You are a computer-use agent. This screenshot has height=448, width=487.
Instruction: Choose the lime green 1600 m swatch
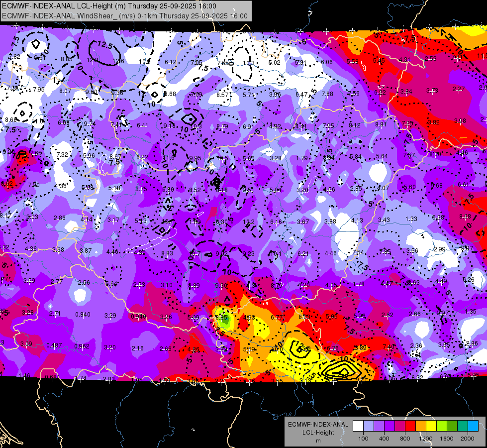pos(442,426)
